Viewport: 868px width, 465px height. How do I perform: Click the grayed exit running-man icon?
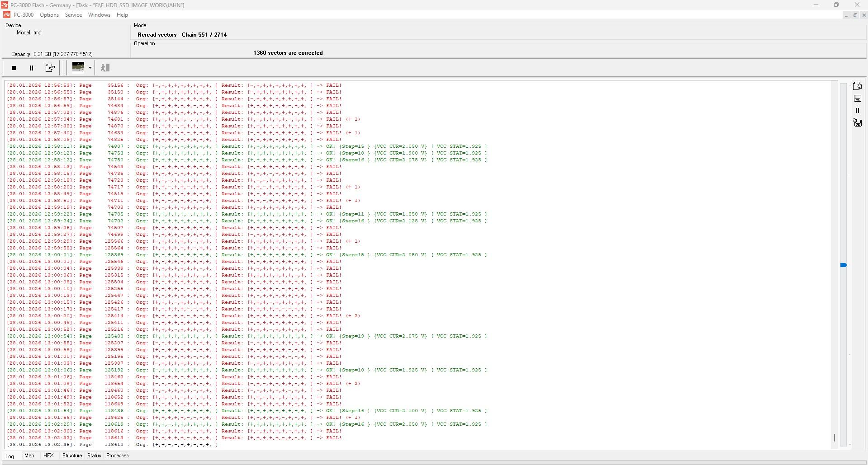[105, 68]
